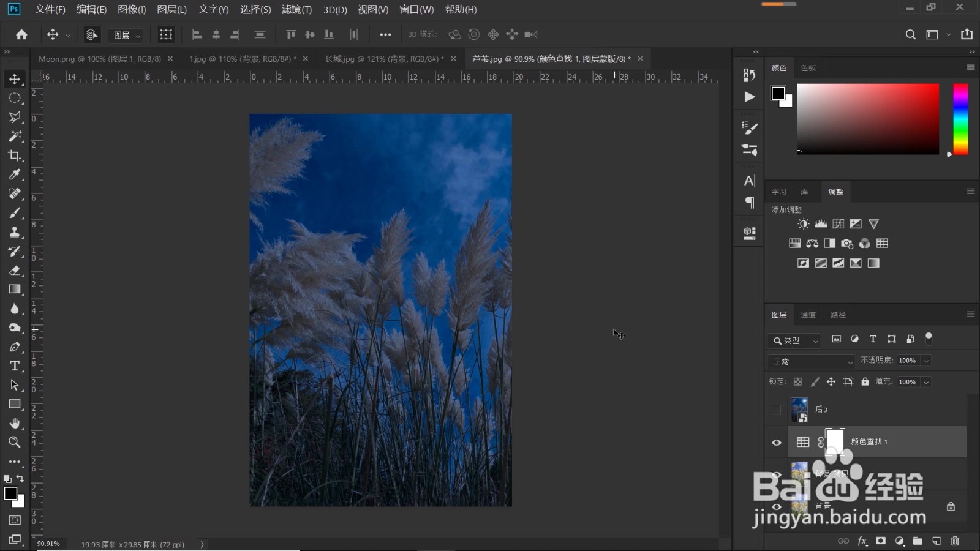
Task: Select the Brush tool
Action: tap(15, 213)
